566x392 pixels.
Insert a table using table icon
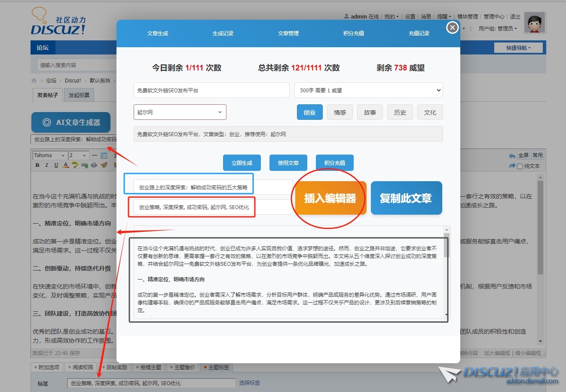tap(104, 155)
